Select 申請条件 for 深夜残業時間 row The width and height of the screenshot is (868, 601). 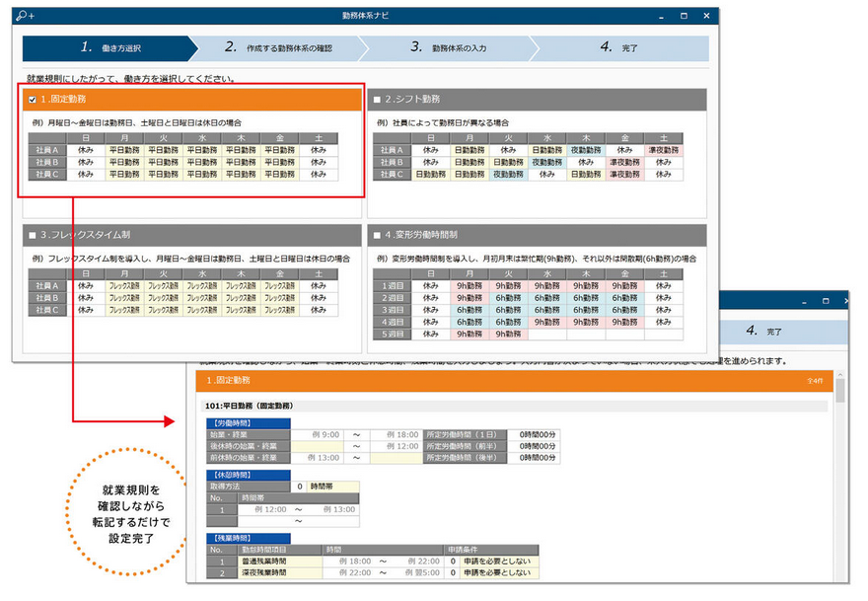click(494, 572)
